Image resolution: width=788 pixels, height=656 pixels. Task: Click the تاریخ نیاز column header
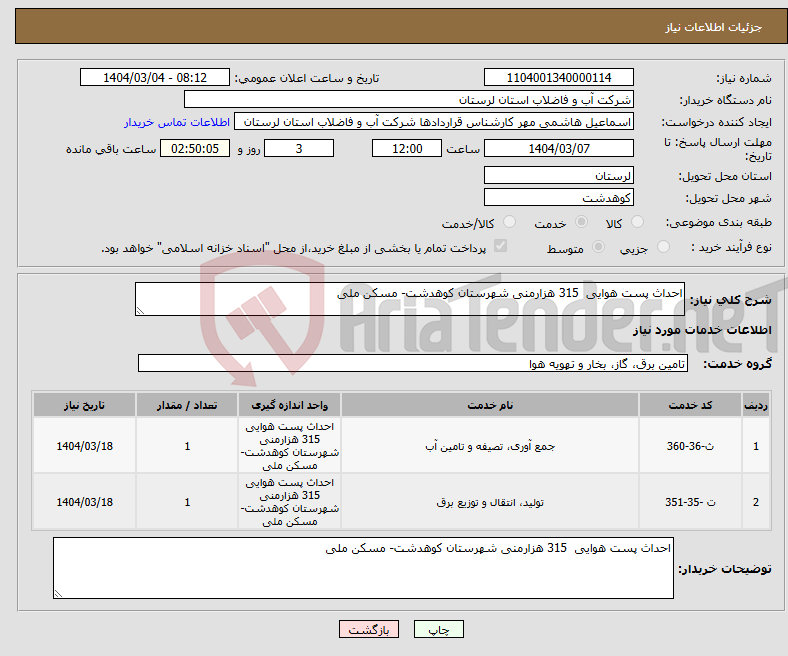point(84,405)
